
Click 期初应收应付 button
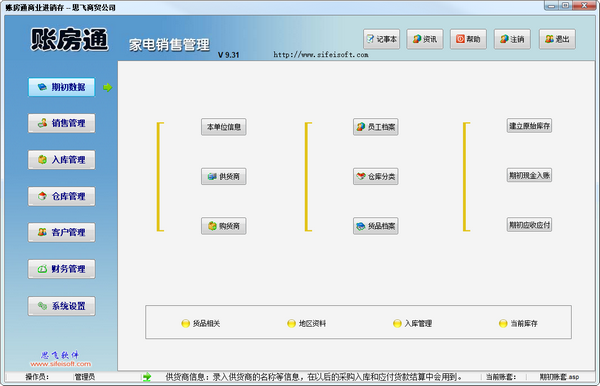530,225
